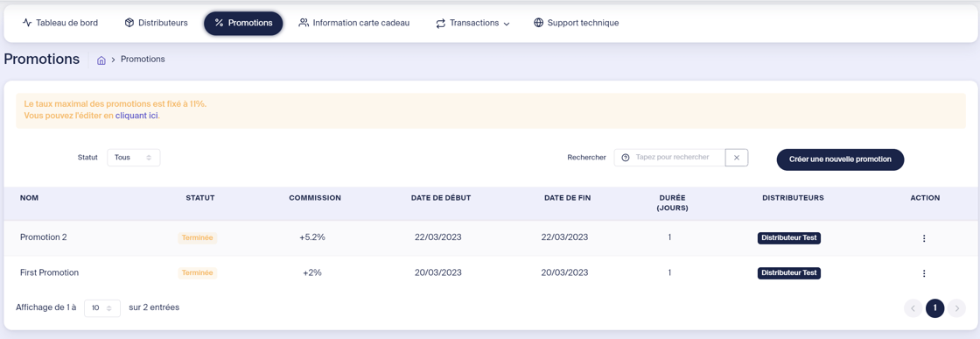
Task: Follow the 'cliquant ici' link
Action: tap(136, 116)
